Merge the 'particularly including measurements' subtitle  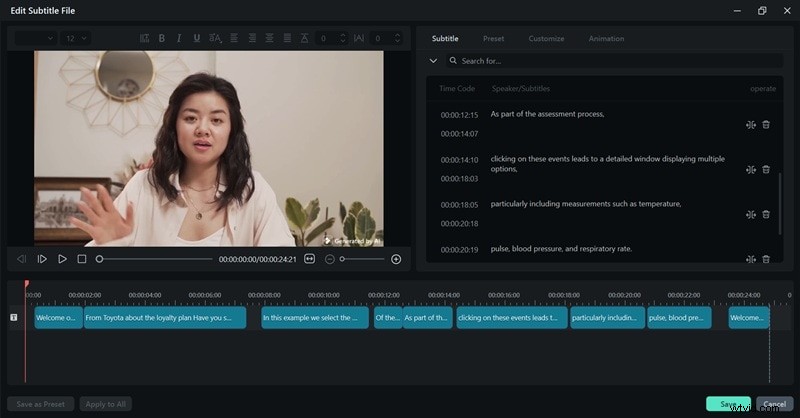click(x=751, y=214)
